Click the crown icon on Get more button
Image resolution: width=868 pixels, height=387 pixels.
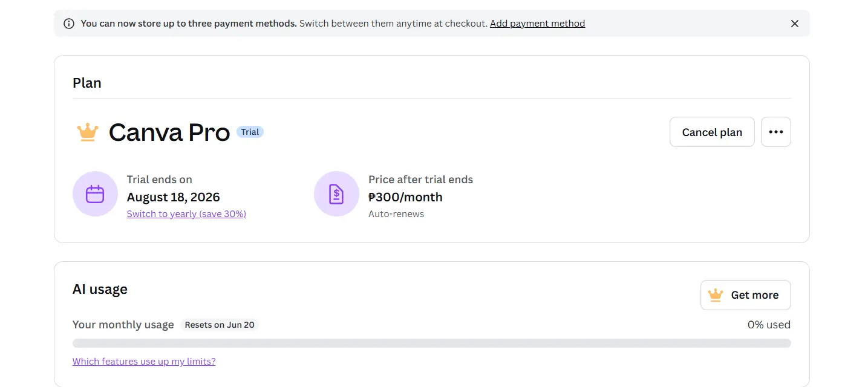[716, 295]
